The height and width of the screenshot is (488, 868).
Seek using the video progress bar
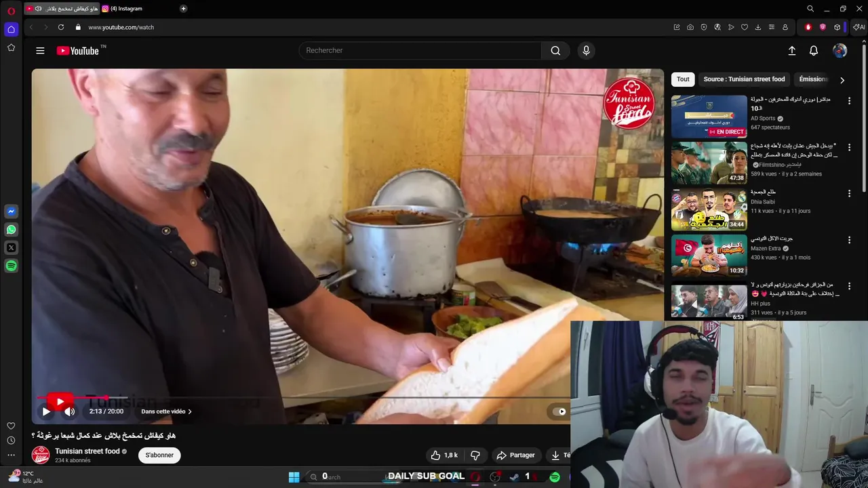point(303,398)
